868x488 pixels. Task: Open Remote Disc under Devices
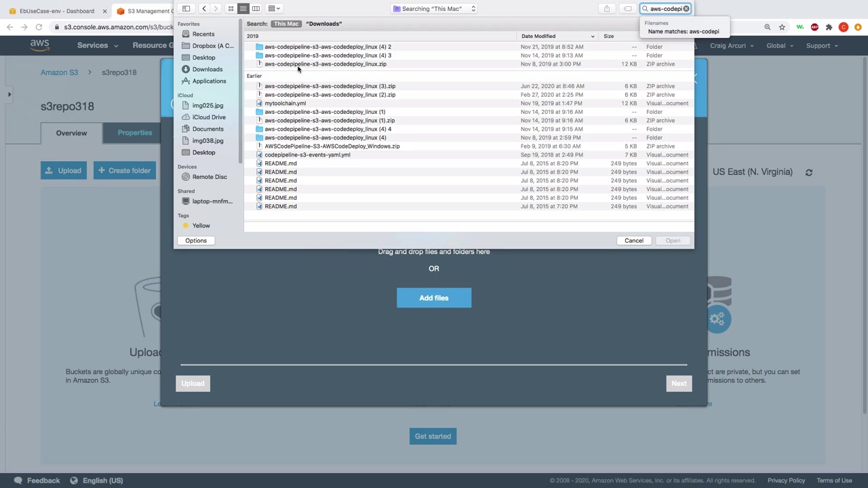(x=210, y=177)
